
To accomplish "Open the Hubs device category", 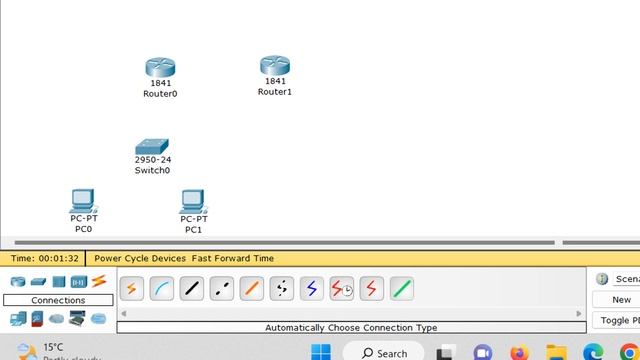I will [x=59, y=281].
